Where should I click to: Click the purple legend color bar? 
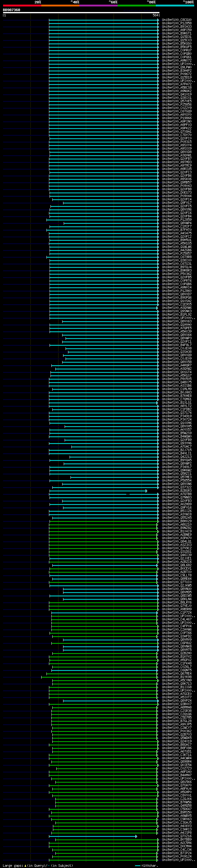tap(98, 6)
